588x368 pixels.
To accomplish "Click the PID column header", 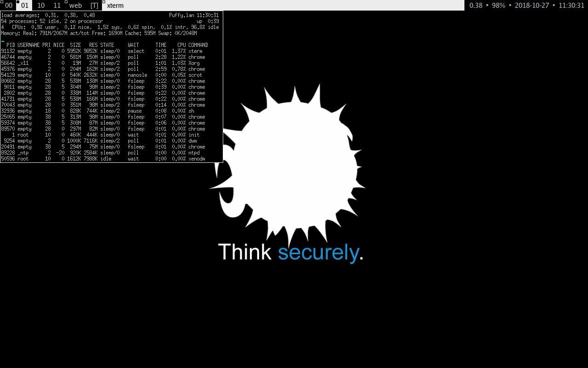I will [11, 45].
